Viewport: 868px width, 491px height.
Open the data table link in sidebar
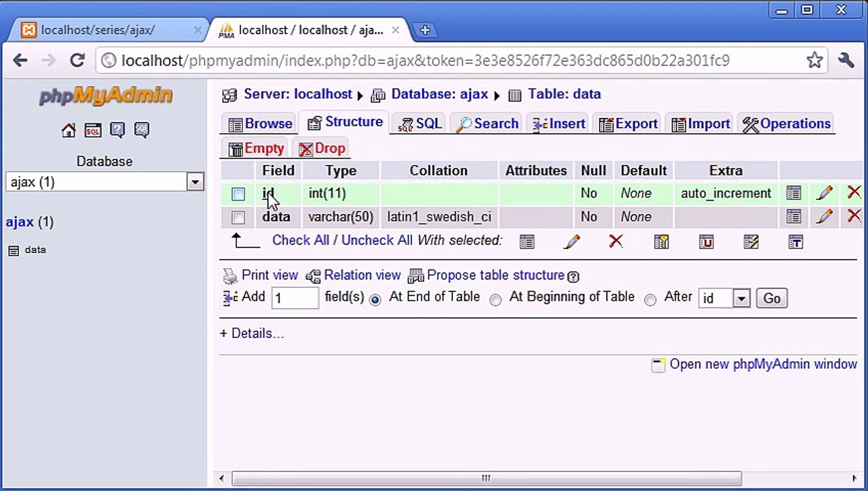click(x=35, y=250)
